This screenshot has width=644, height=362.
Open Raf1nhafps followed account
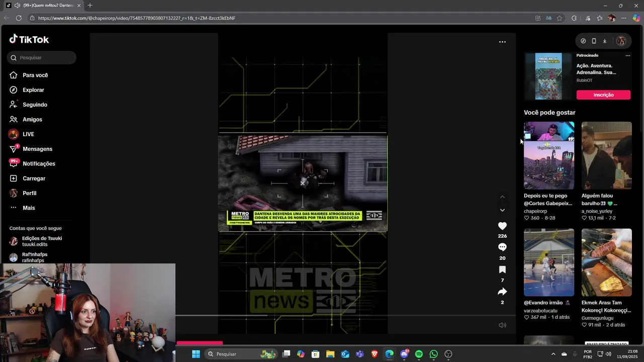tap(28, 257)
